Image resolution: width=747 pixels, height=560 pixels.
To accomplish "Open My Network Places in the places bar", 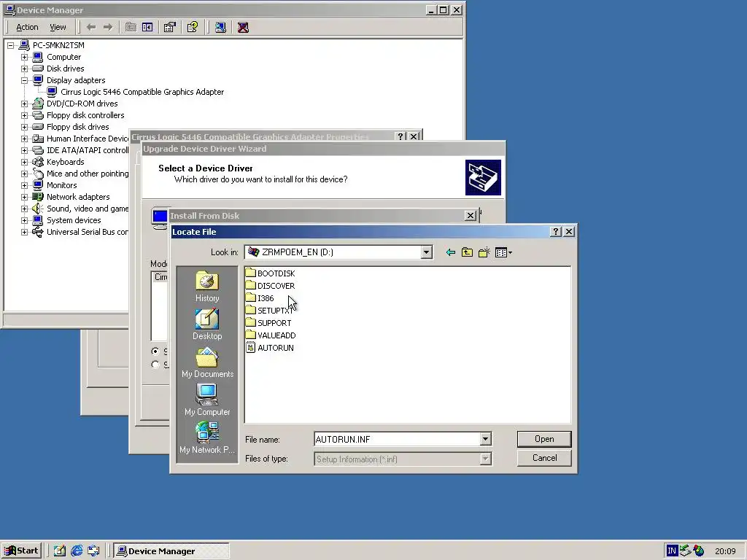I will (x=207, y=438).
